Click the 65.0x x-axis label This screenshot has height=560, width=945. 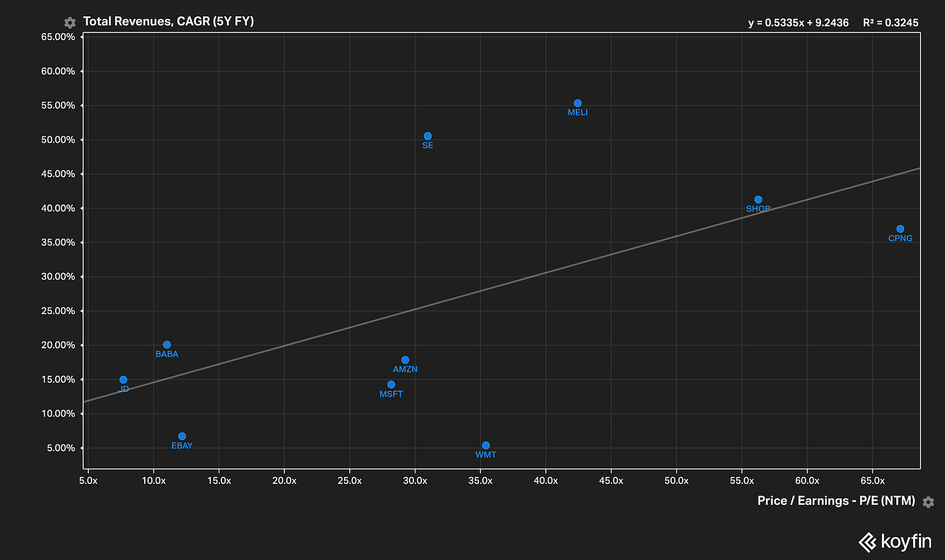click(x=873, y=481)
